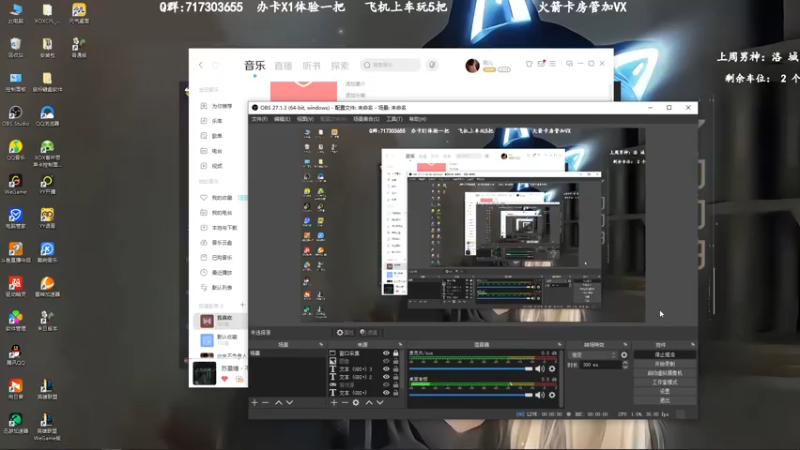Toggle visibility of 图像 source
This screenshot has height=450, width=800.
click(386, 361)
